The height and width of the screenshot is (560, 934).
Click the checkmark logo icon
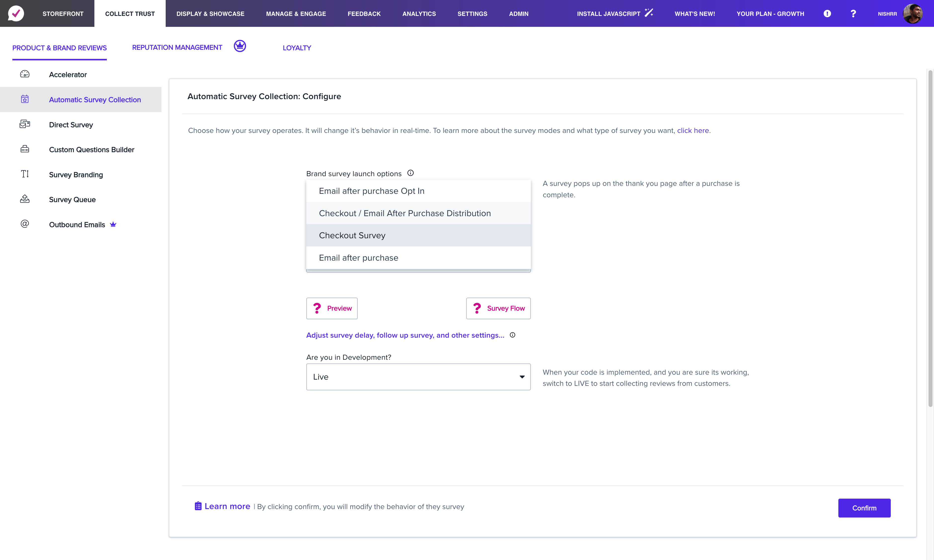[16, 14]
